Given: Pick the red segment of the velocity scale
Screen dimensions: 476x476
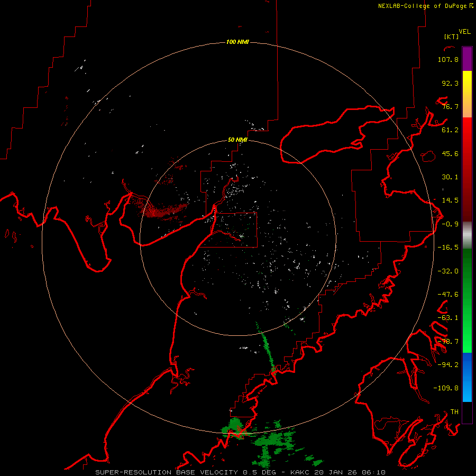Looking at the screenshot, I should pos(467,169).
